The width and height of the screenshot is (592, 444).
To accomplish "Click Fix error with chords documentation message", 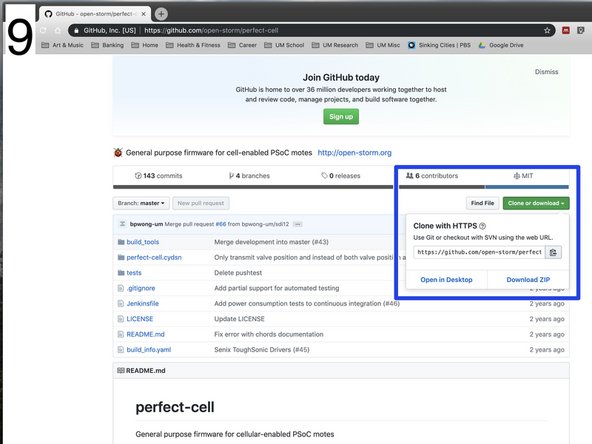I will (268, 335).
